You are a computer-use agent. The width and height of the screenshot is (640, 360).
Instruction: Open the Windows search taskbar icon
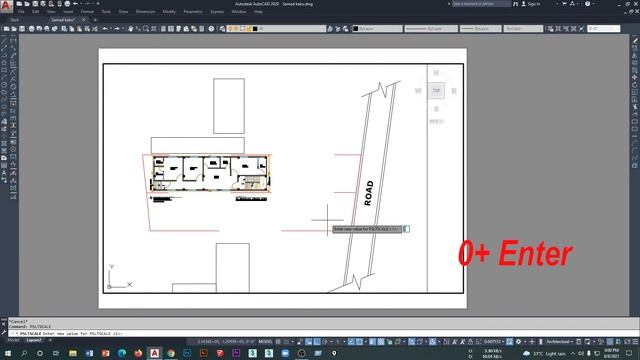pos(24,353)
